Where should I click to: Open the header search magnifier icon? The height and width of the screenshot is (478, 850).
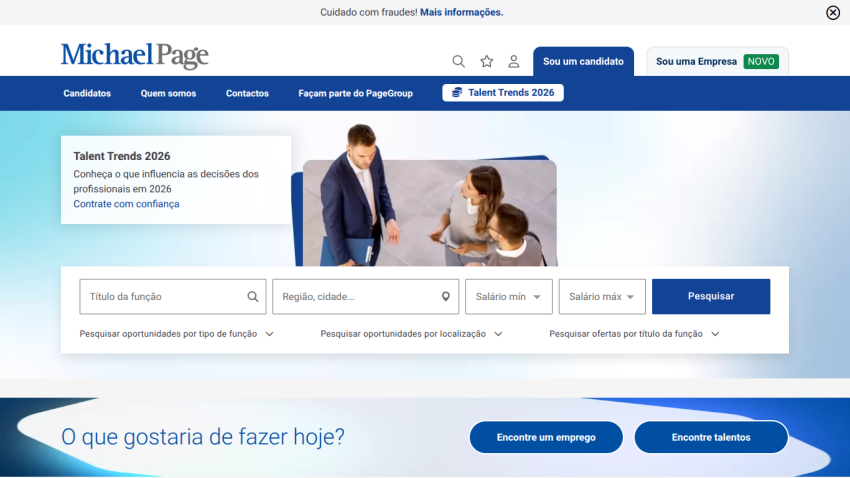pos(459,61)
